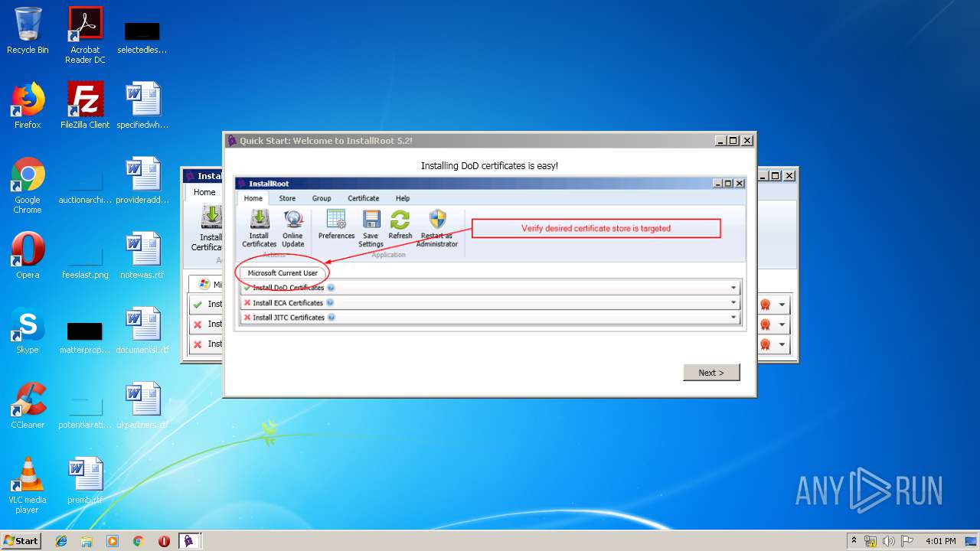Select premb.rtf document on desktop
Screen dimensions: 980x551
(85, 481)
